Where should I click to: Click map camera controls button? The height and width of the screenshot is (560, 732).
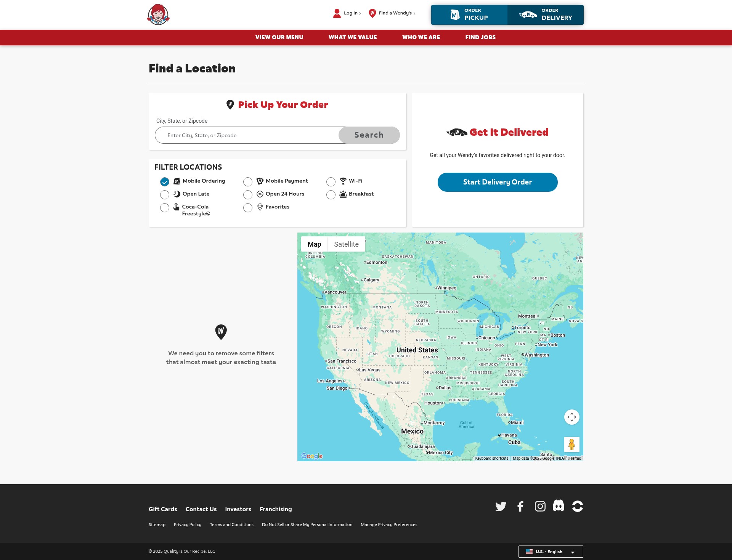(x=572, y=417)
